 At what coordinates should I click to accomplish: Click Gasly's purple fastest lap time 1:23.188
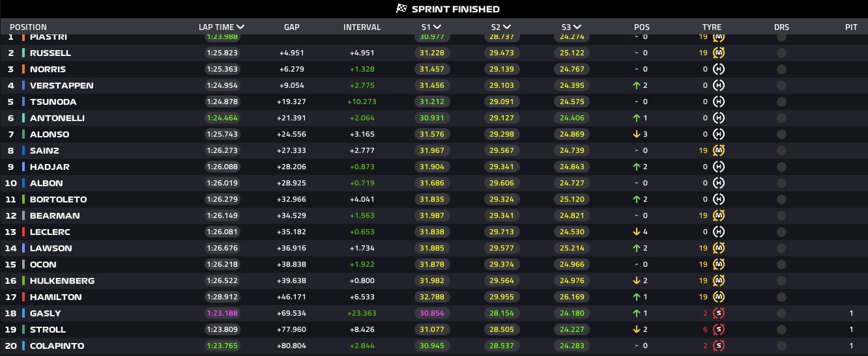222,313
